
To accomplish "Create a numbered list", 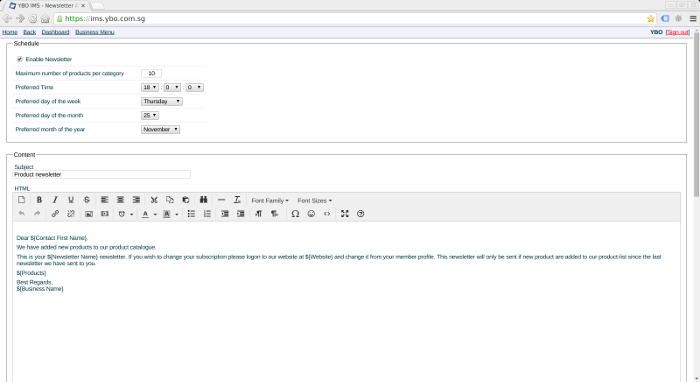I will (x=207, y=214).
